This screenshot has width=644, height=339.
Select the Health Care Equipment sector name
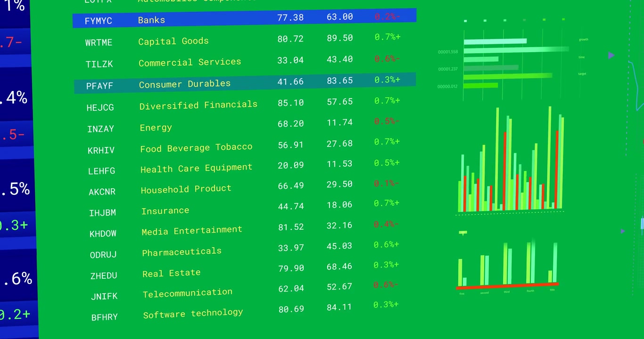pyautogui.click(x=197, y=169)
